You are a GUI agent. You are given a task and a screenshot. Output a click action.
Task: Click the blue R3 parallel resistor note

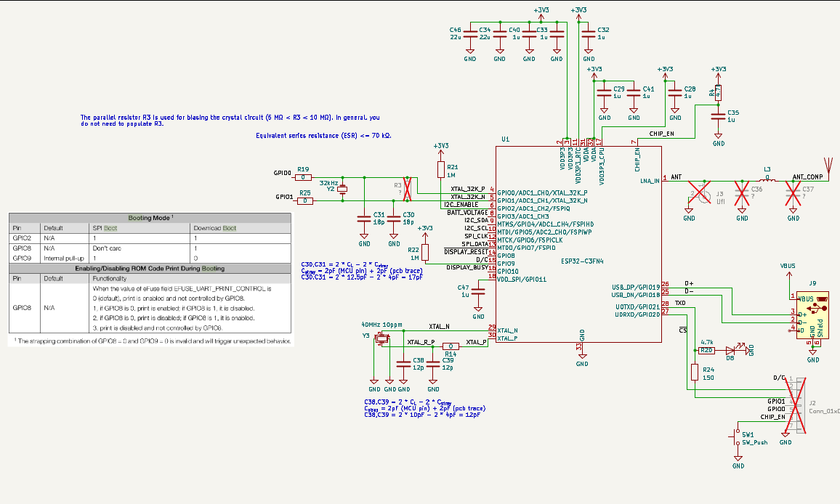click(x=230, y=121)
